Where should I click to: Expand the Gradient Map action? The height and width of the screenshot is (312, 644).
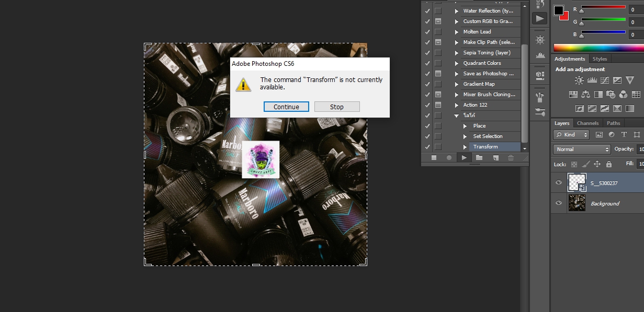457,84
